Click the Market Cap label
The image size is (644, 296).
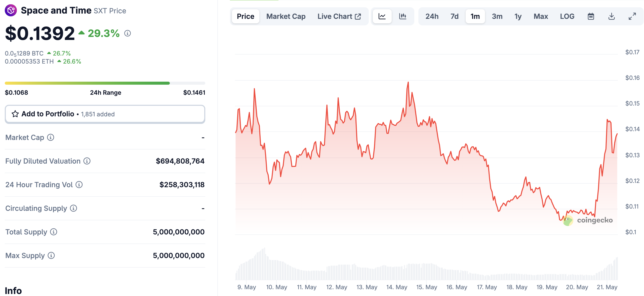[x=25, y=137]
